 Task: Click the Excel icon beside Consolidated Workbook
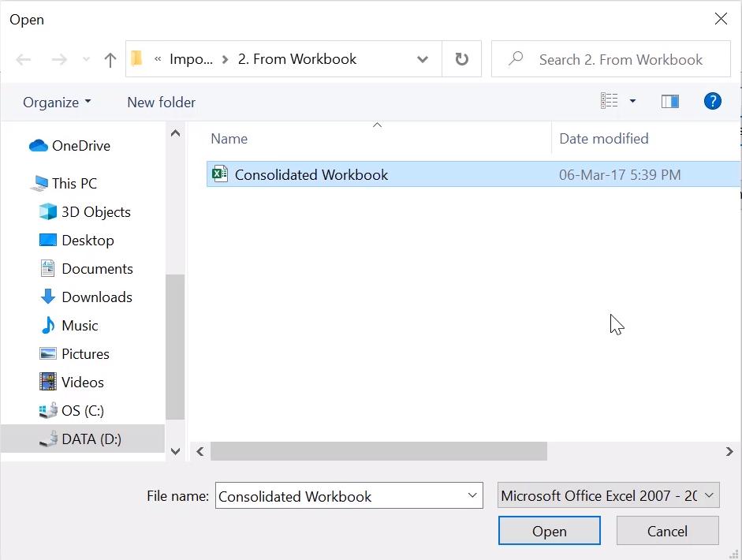[x=219, y=174]
